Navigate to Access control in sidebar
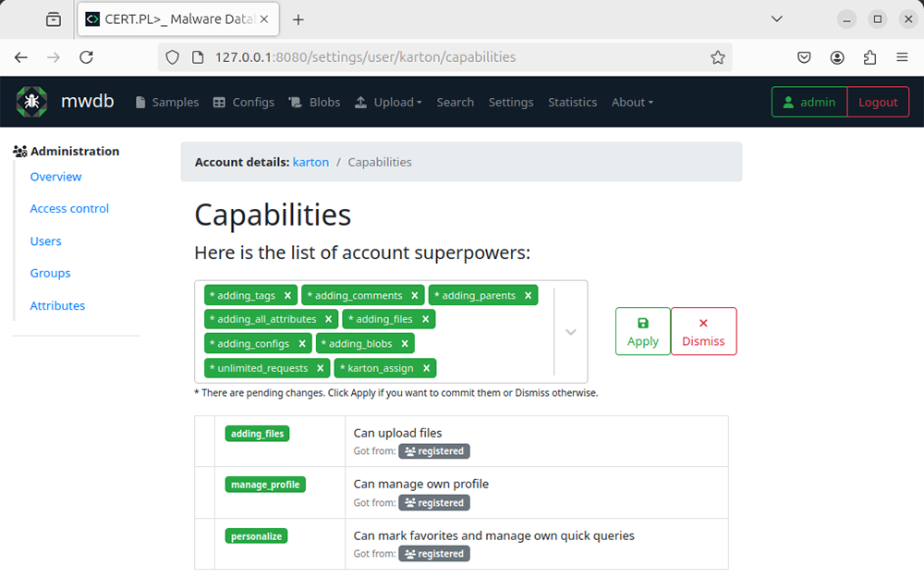The height and width of the screenshot is (578, 924). (69, 209)
